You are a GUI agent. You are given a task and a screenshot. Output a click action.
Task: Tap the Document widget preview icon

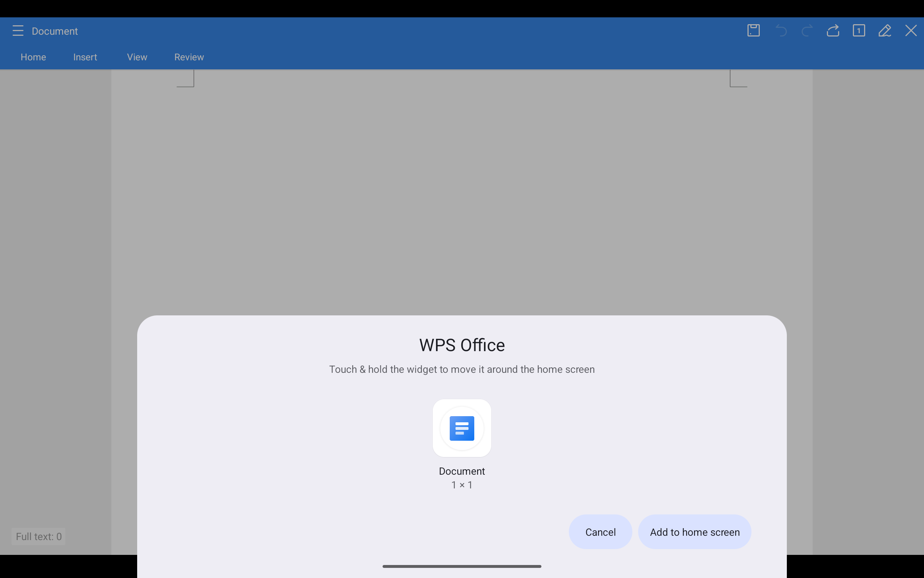[462, 428]
